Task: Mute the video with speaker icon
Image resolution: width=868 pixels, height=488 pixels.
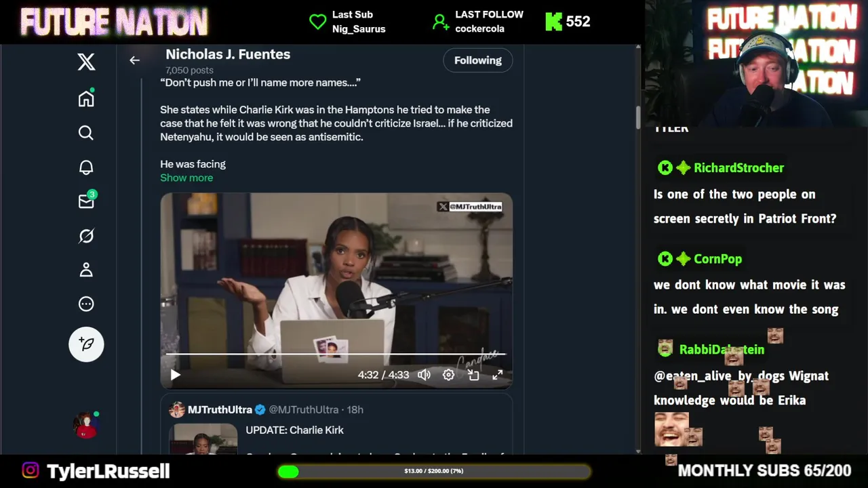Action: (x=424, y=375)
